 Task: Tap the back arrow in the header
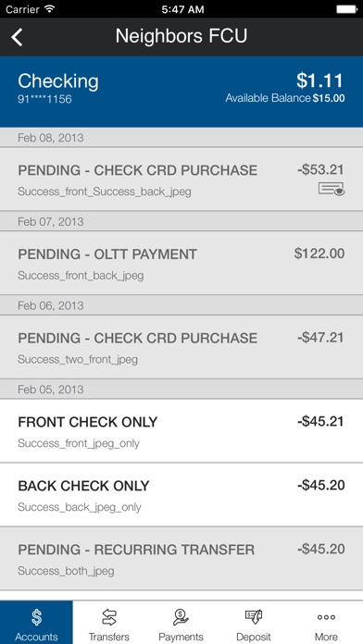[17, 37]
